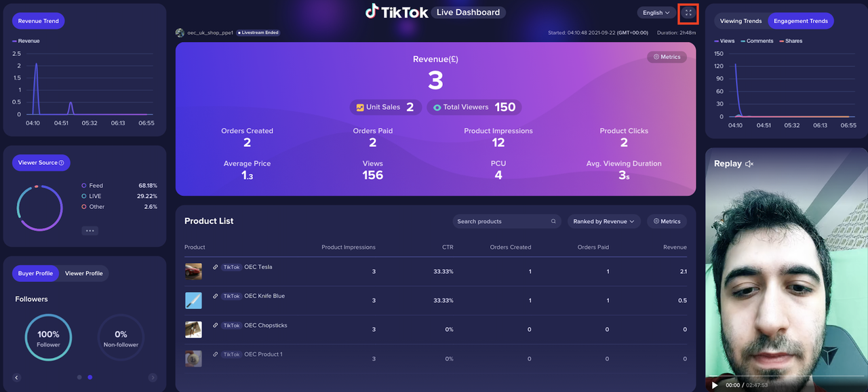Toggle Shares series in legend

pos(790,41)
